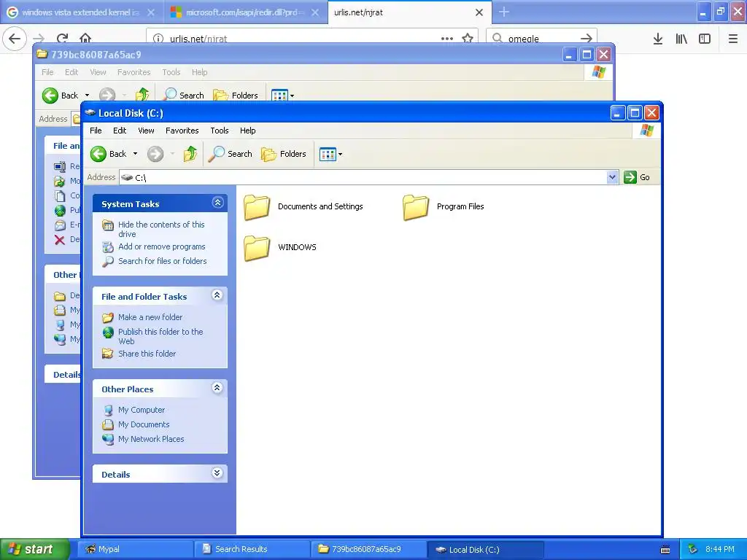Click Hide the contents of this drive
Viewport: 747px width, 560px height.
coord(161,229)
